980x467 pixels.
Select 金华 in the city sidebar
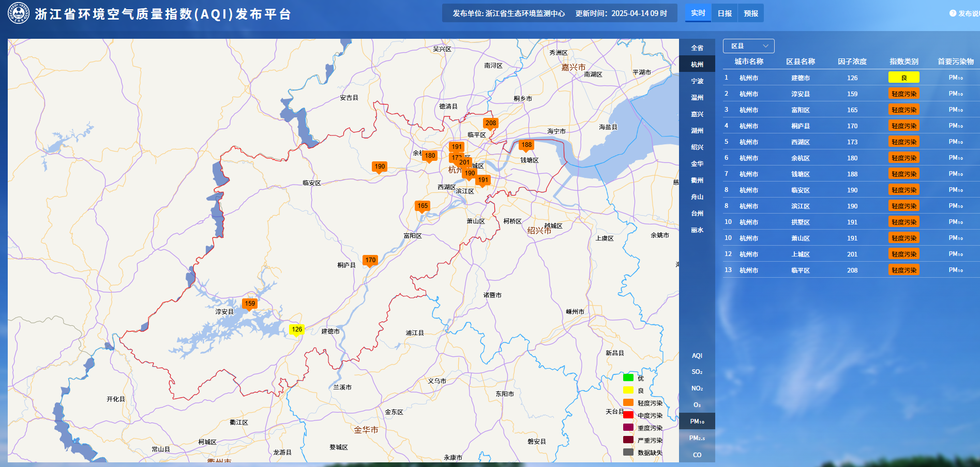click(697, 164)
